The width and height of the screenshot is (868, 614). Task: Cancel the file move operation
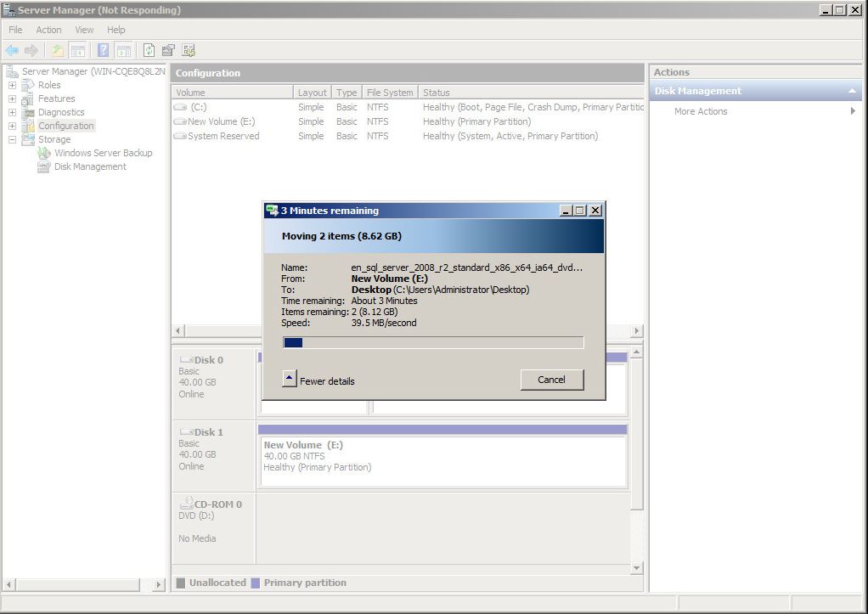[552, 380]
